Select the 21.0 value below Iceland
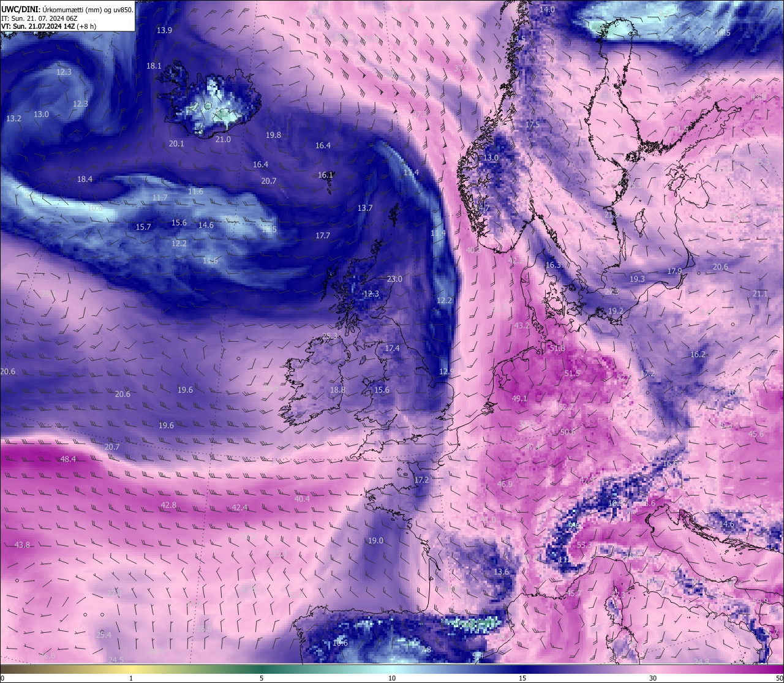The image size is (784, 683). [223, 140]
